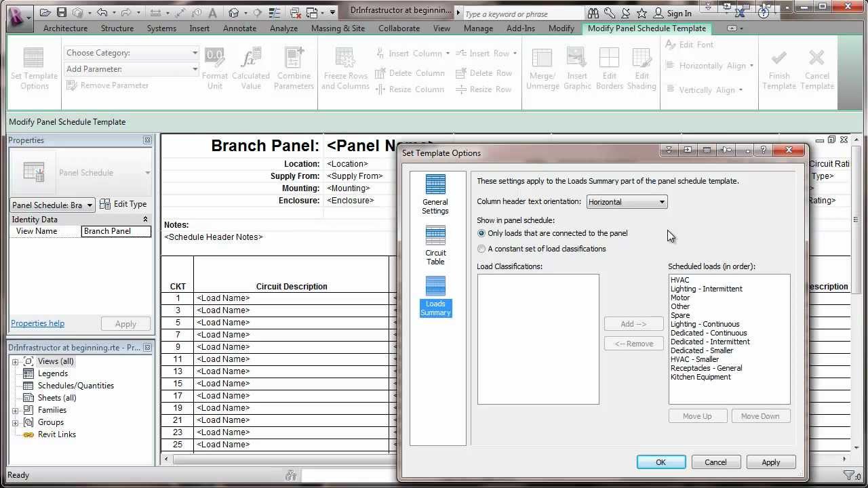The image size is (868, 488).
Task: Select Revit Links in Project Browser
Action: click(56, 434)
